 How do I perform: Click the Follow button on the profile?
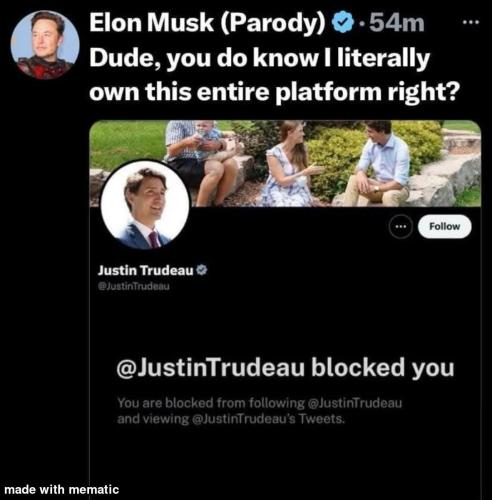pos(445,226)
